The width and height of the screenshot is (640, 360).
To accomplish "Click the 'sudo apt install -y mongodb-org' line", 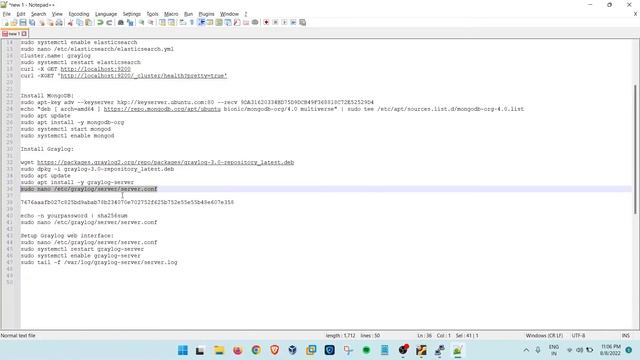I will pyautogui.click(x=72, y=122).
